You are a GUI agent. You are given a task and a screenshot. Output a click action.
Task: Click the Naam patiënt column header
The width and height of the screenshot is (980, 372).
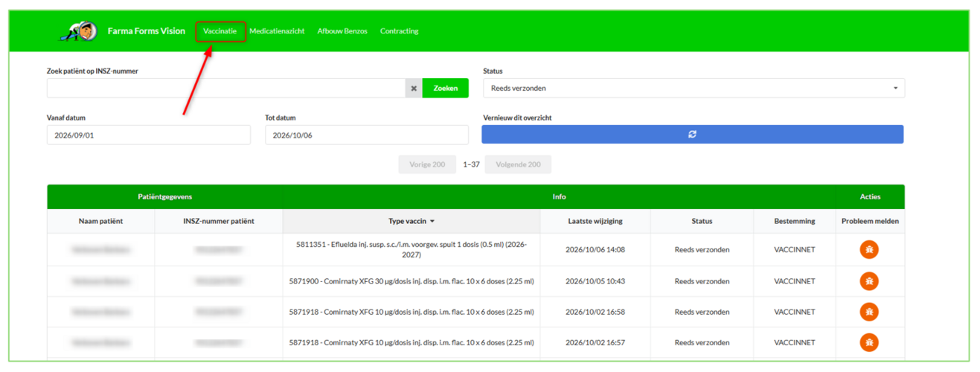101,221
